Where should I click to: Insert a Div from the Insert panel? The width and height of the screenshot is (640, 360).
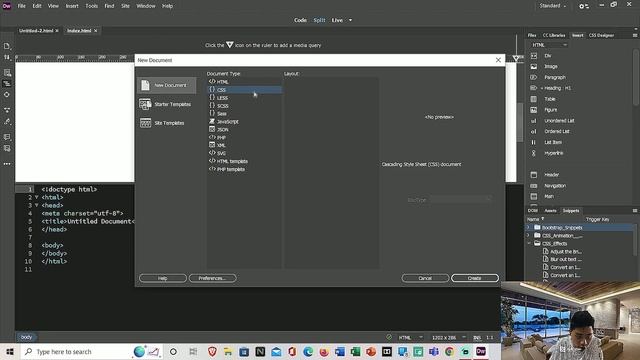point(547,56)
